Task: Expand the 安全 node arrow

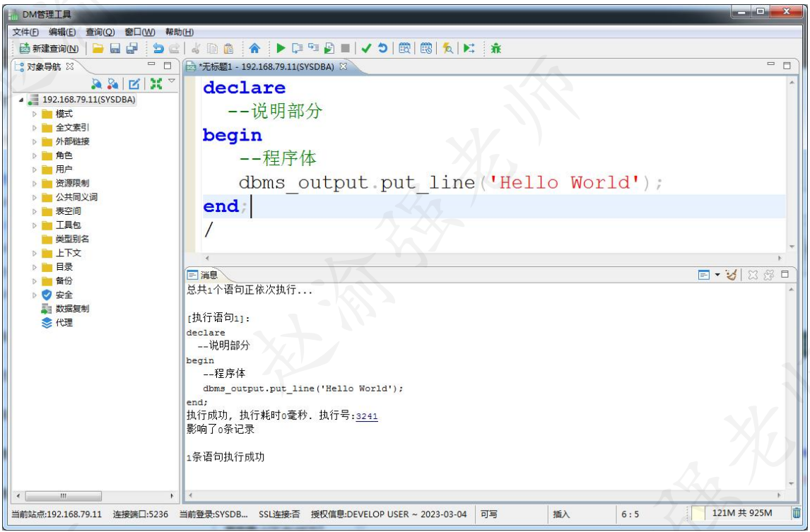Action: 35,295
